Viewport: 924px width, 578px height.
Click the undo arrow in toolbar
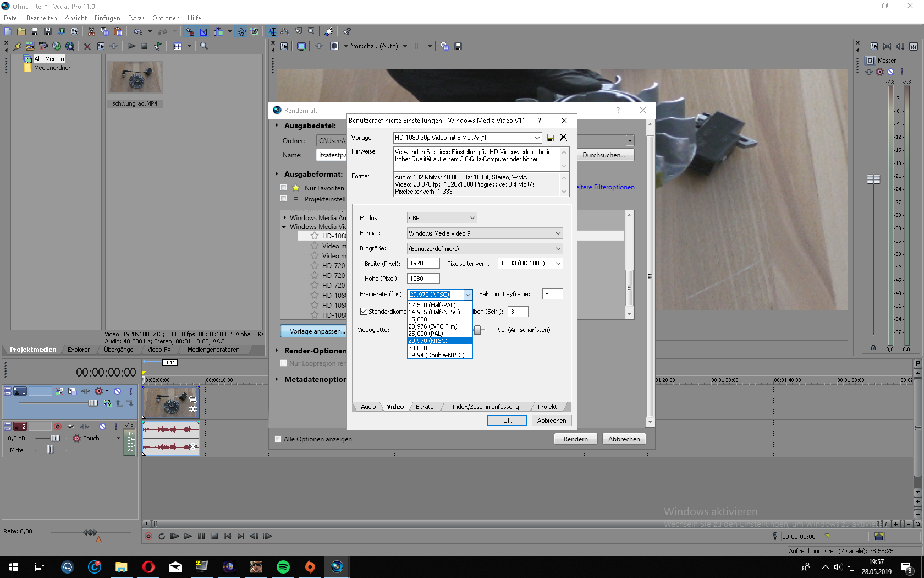pos(138,31)
